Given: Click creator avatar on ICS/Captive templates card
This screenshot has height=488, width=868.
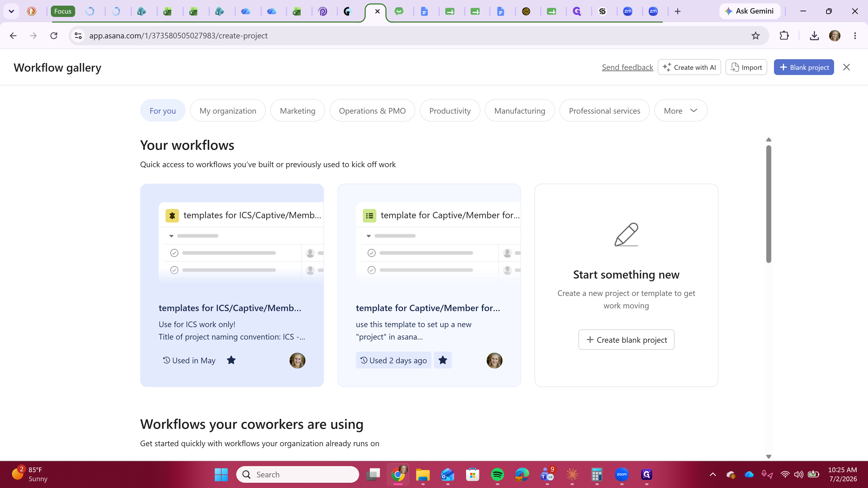Looking at the screenshot, I should pos(297,360).
